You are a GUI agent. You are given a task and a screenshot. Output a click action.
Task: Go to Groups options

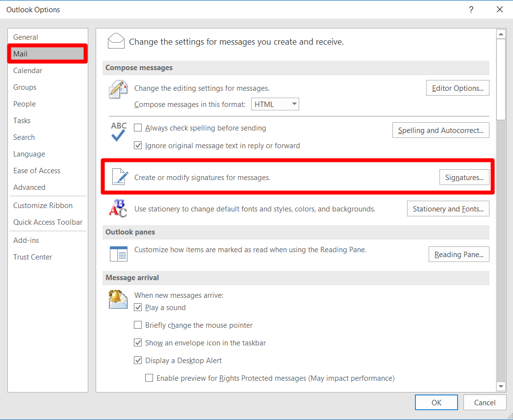click(x=48, y=87)
